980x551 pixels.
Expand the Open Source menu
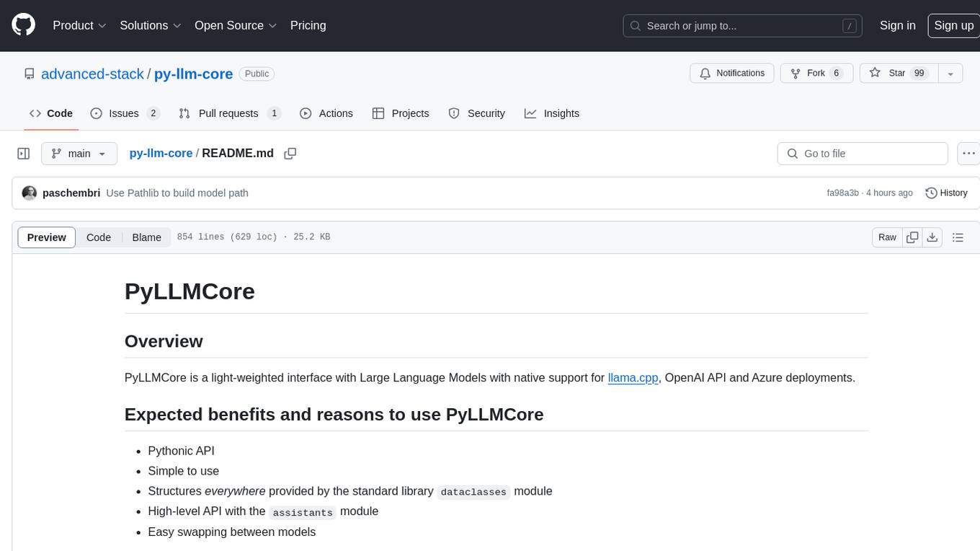(x=236, y=25)
